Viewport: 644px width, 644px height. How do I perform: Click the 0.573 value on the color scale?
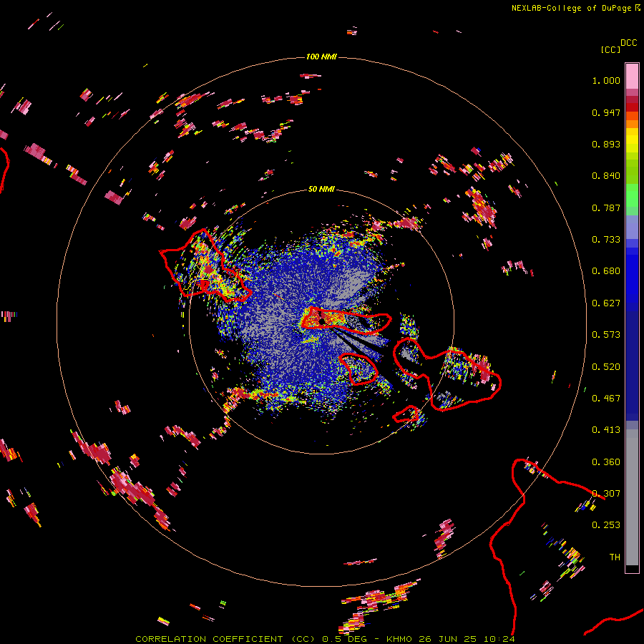606,334
